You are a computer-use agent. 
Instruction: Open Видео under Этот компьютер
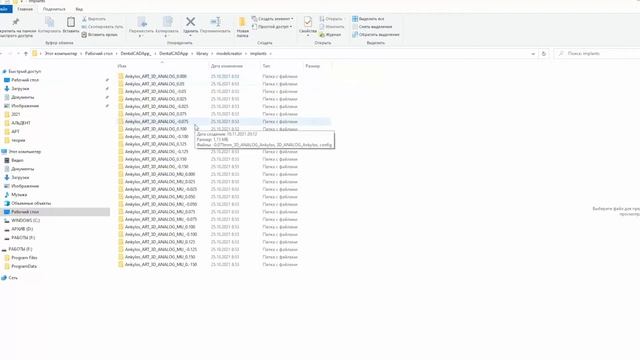[17, 160]
